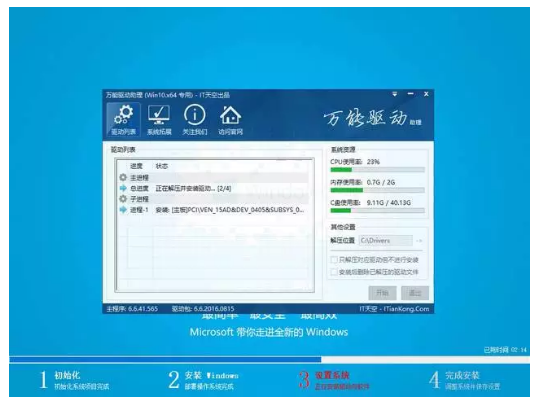
Task: Open the title bar dropdown menu arrow
Action: 395,94
